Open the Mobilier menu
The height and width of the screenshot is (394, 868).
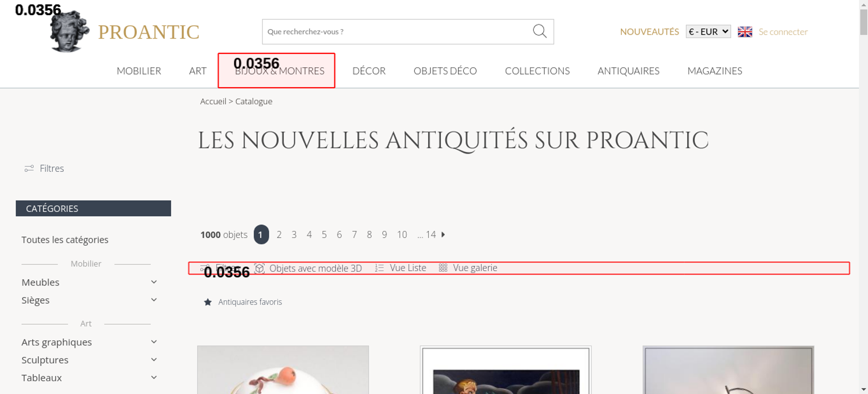point(139,71)
